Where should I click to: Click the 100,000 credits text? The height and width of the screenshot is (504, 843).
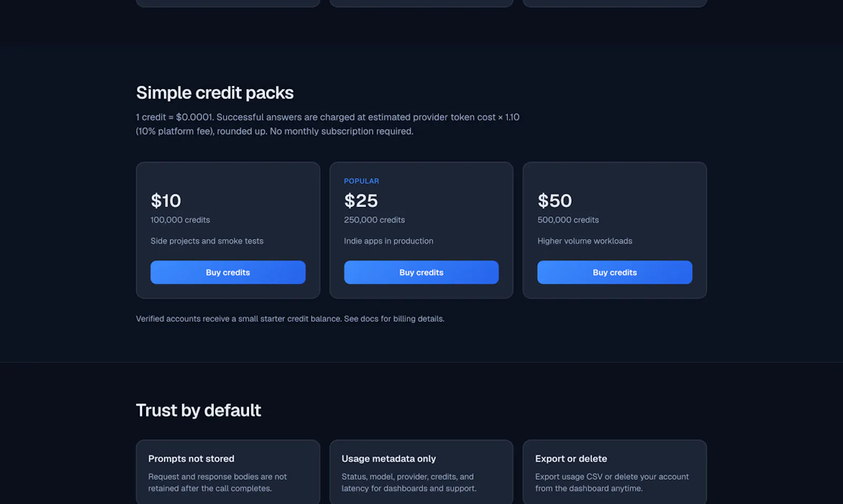pos(180,220)
